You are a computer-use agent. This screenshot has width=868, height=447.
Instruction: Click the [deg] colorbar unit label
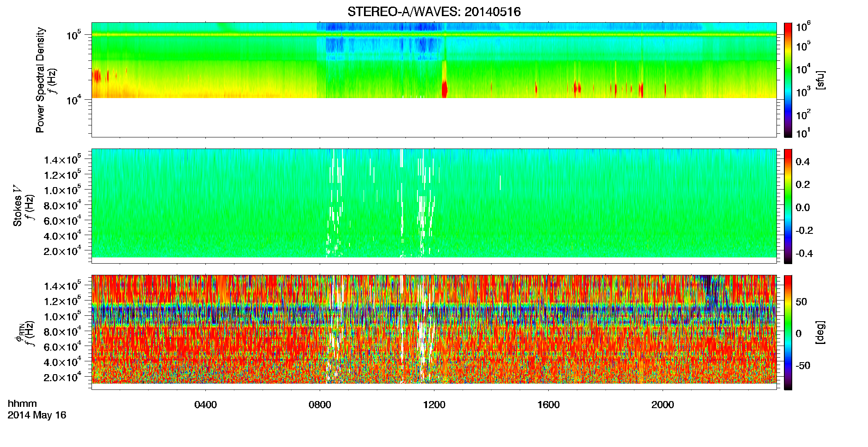[821, 332]
